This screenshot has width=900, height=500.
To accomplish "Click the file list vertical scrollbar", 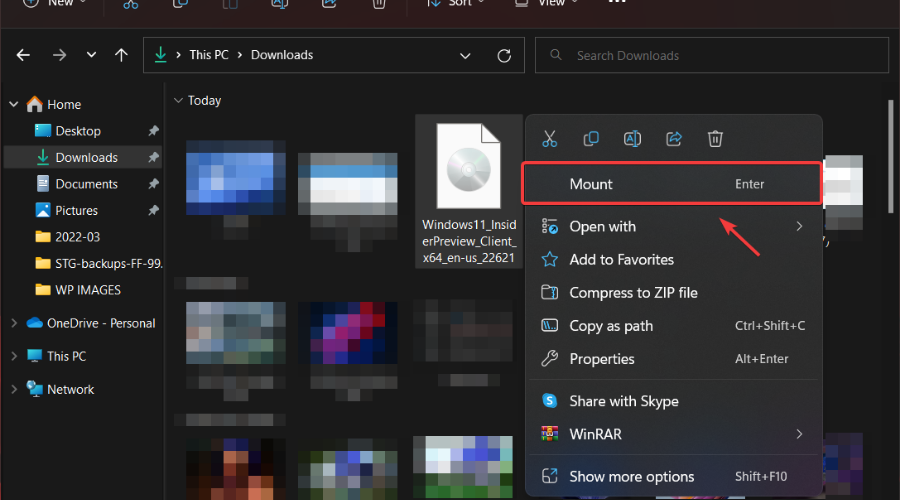I will 890,155.
